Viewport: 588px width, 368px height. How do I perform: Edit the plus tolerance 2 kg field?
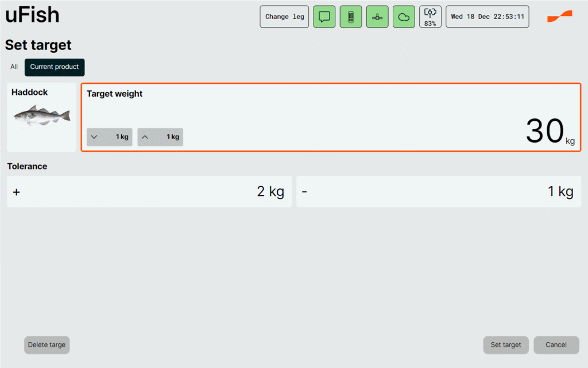(x=149, y=191)
